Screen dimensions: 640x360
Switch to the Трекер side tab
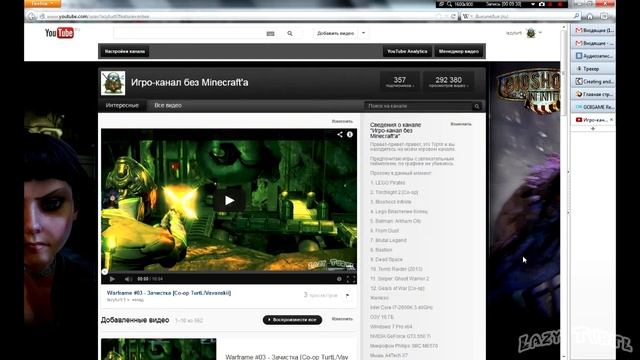click(593, 69)
